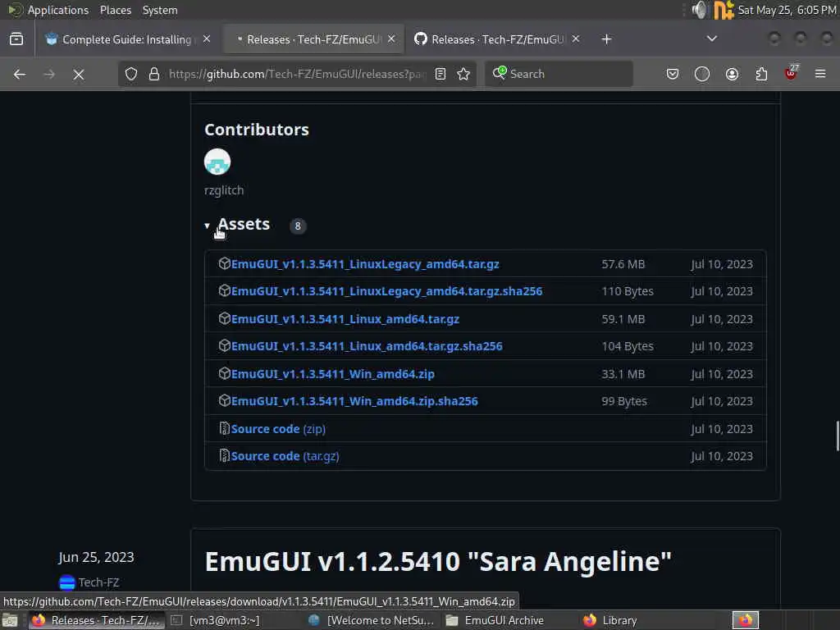This screenshot has width=840, height=630.
Task: Switch to Welcome to NetSu taskbar window
Action: click(x=373, y=620)
